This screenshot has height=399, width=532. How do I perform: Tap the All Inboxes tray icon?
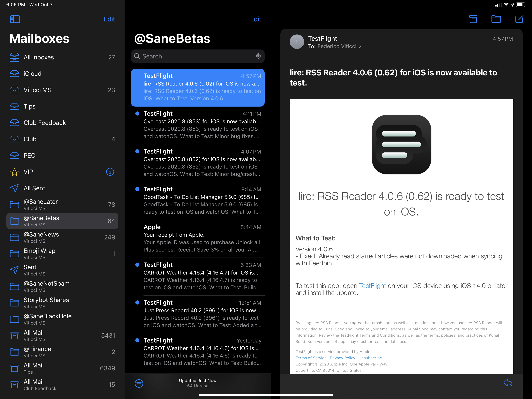(x=14, y=57)
